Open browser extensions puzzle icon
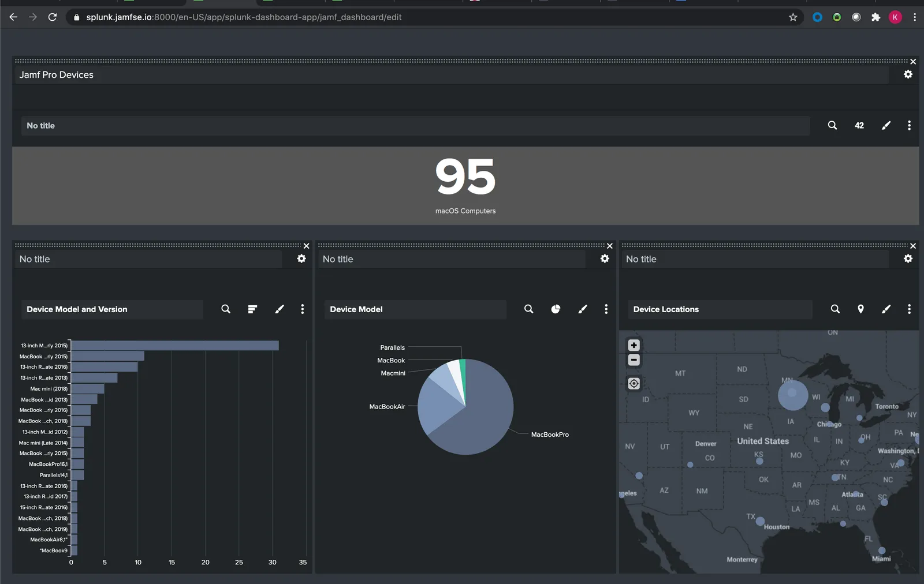This screenshot has width=924, height=584. coord(875,17)
